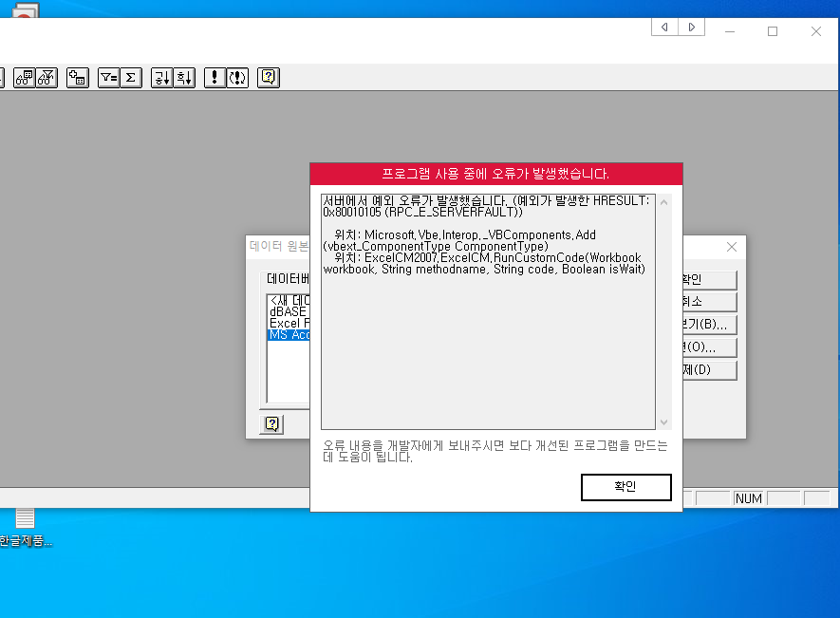Image resolution: width=840 pixels, height=618 pixels.
Task: Click the 확인 button in data source dialog
Action: pyautogui.click(x=708, y=280)
